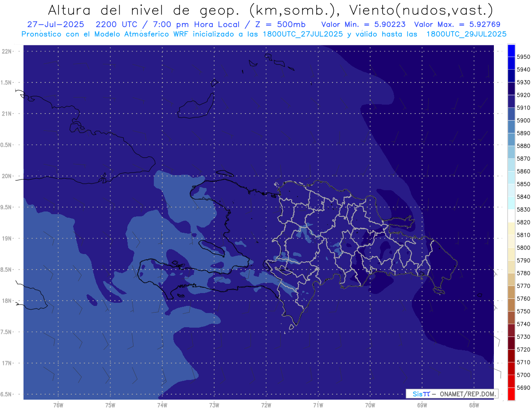Click the '5760' colorbar value

coord(523,299)
